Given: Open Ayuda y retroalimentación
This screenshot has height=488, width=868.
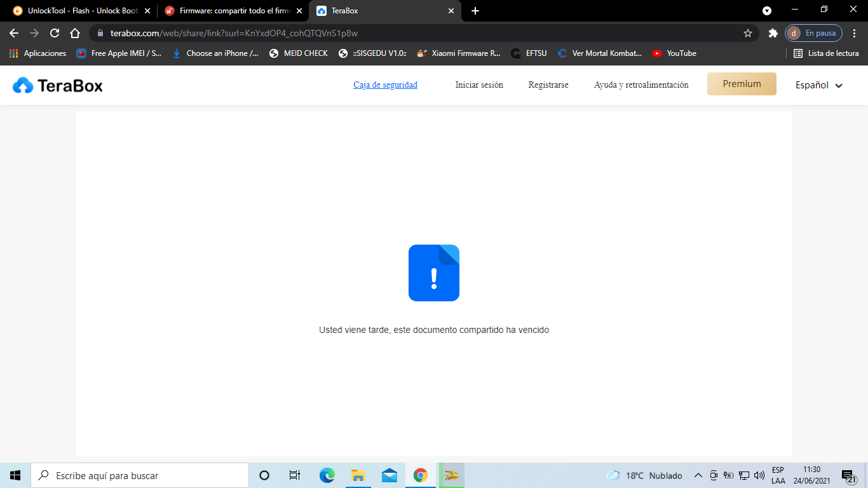Looking at the screenshot, I should (641, 85).
